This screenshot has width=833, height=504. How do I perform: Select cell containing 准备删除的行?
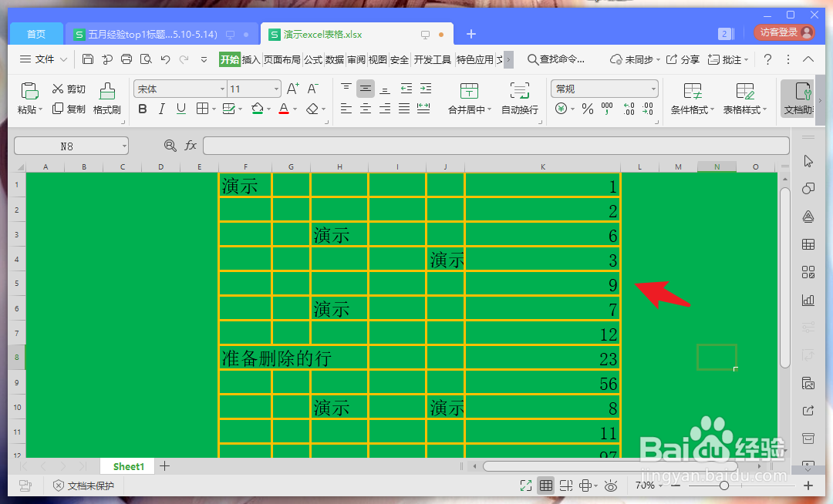coord(293,358)
